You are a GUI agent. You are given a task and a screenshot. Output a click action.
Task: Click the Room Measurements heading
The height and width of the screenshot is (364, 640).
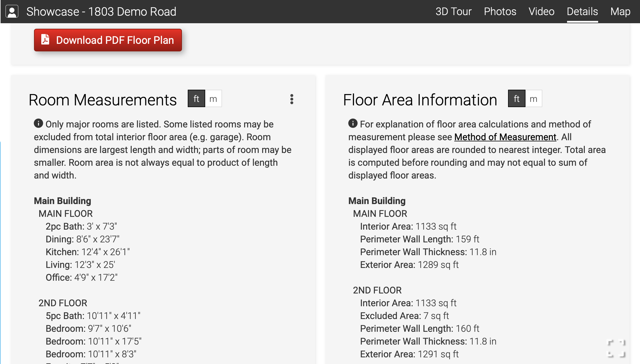coord(103,100)
